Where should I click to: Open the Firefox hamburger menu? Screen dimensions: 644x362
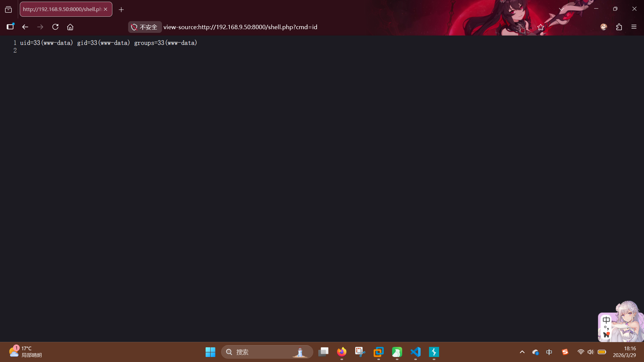pos(634,27)
